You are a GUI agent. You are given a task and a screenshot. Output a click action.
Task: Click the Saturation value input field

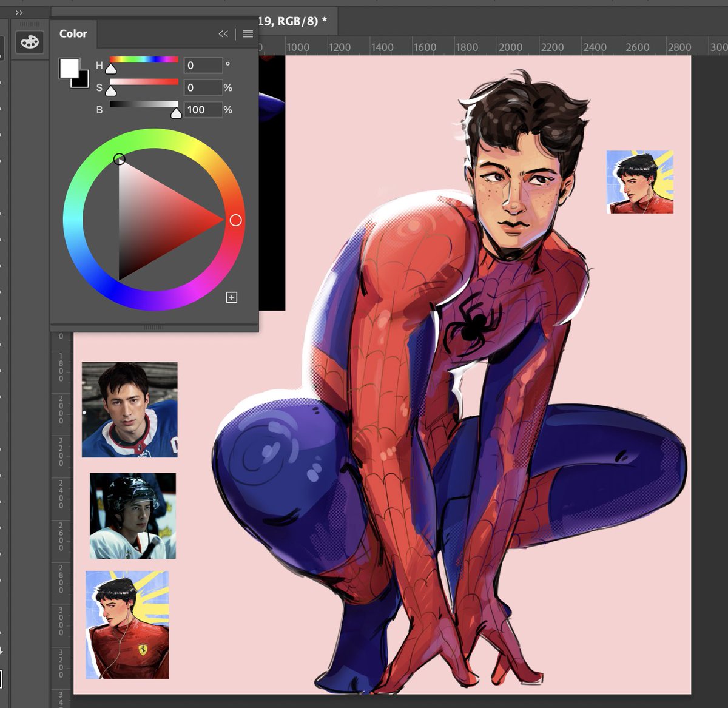click(203, 87)
